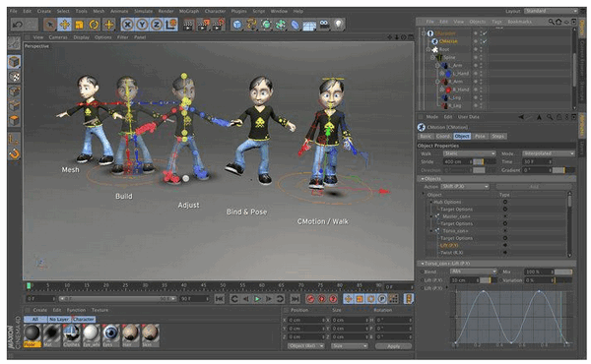The image size is (591, 364).
Task: Go to end of animation
Action: 295,299
